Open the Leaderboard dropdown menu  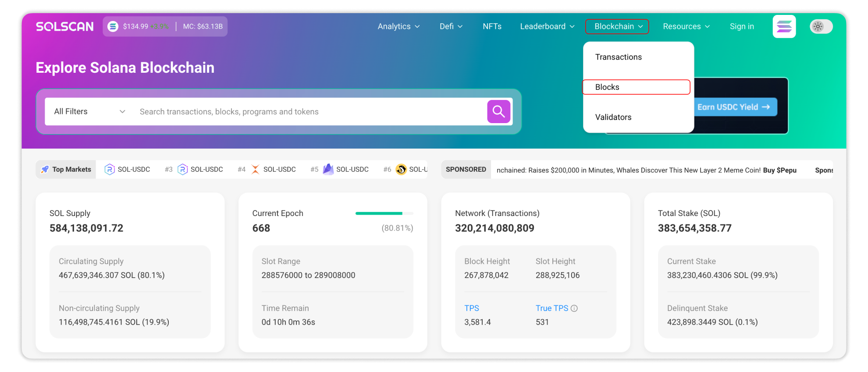tap(547, 26)
